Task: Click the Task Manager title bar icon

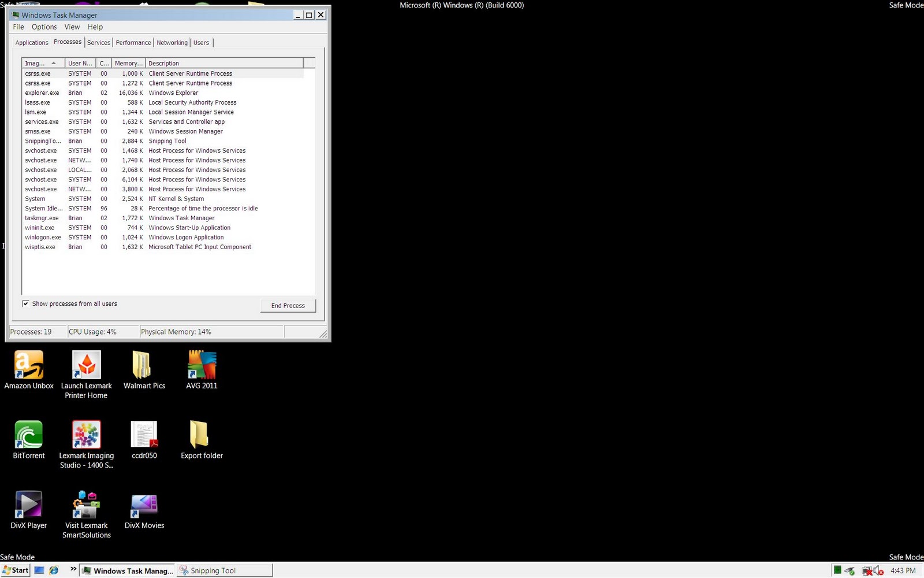Action: pos(16,15)
